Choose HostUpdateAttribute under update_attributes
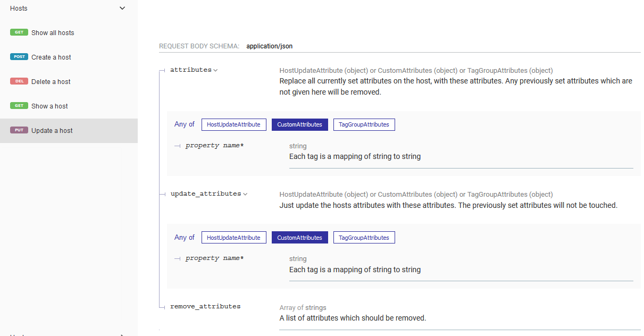The image size is (644, 336). (233, 238)
